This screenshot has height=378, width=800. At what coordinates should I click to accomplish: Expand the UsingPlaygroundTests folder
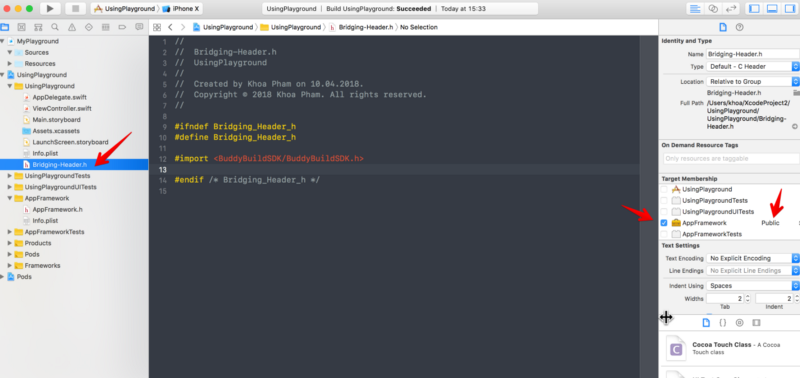click(x=10, y=176)
